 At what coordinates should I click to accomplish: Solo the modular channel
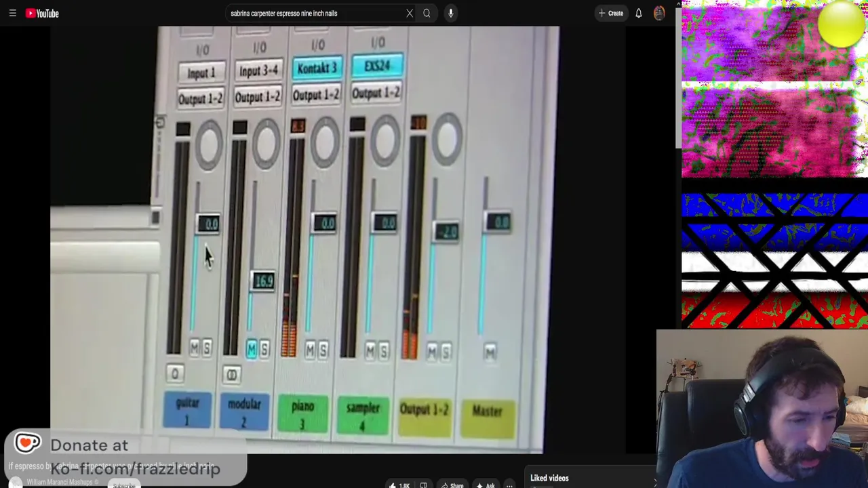264,349
